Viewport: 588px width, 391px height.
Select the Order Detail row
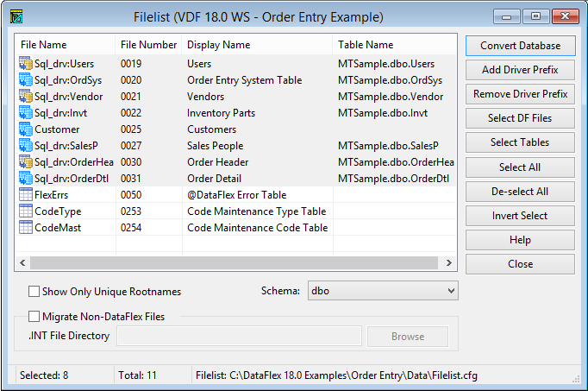[217, 179]
